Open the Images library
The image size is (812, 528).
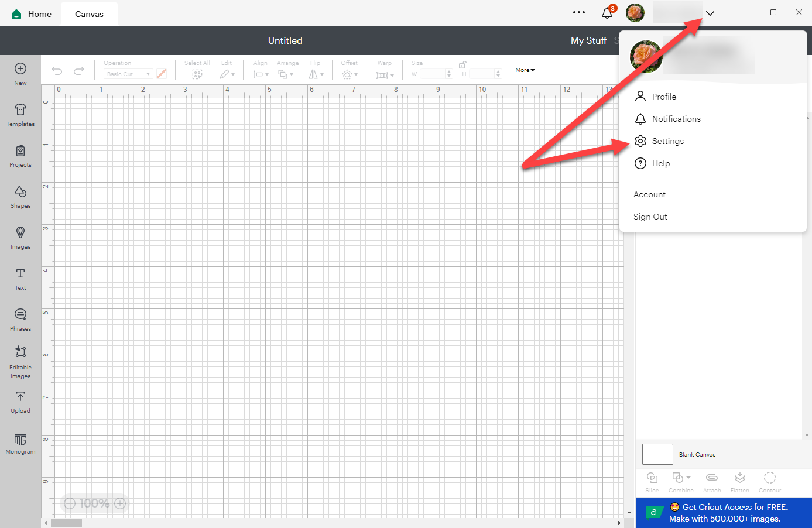(x=20, y=238)
